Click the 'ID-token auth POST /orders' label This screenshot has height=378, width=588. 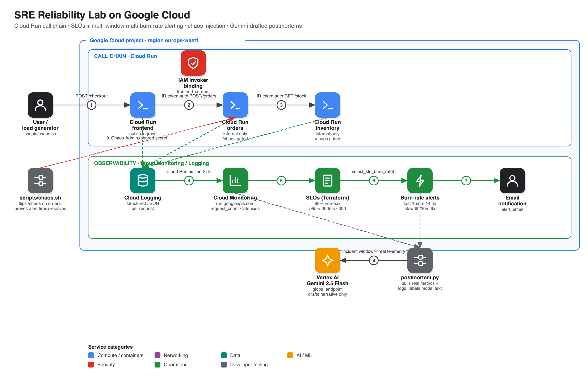[x=189, y=96]
